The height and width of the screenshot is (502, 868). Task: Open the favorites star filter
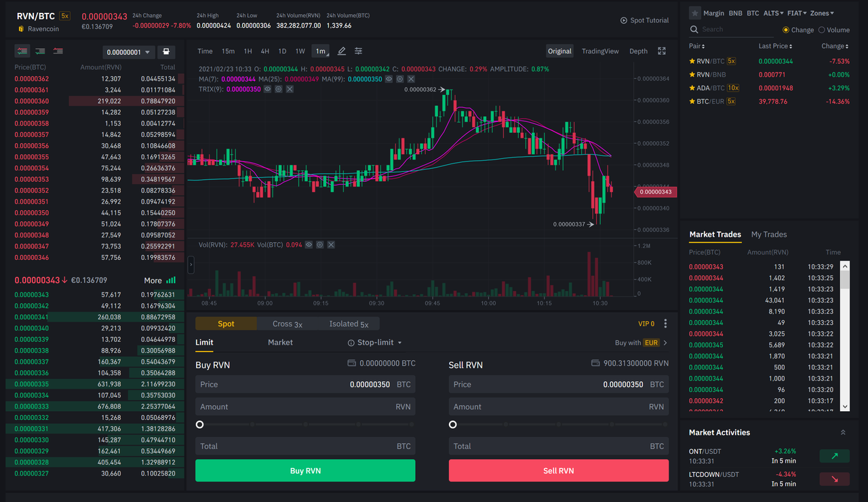695,13
